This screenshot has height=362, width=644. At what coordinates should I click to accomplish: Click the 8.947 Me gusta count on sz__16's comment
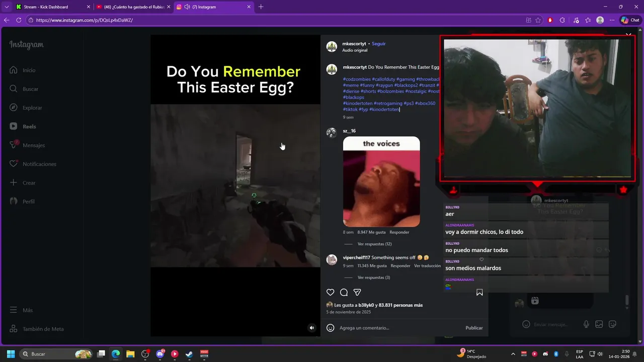click(x=371, y=232)
